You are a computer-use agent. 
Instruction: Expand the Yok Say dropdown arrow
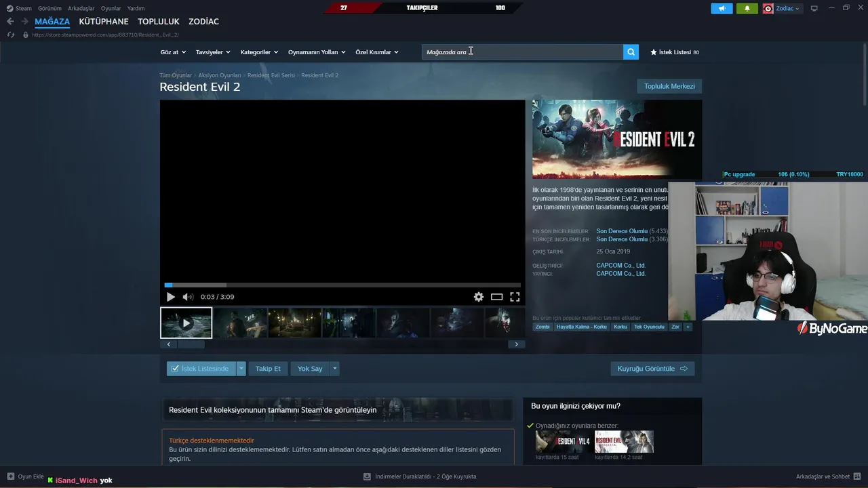click(334, 369)
